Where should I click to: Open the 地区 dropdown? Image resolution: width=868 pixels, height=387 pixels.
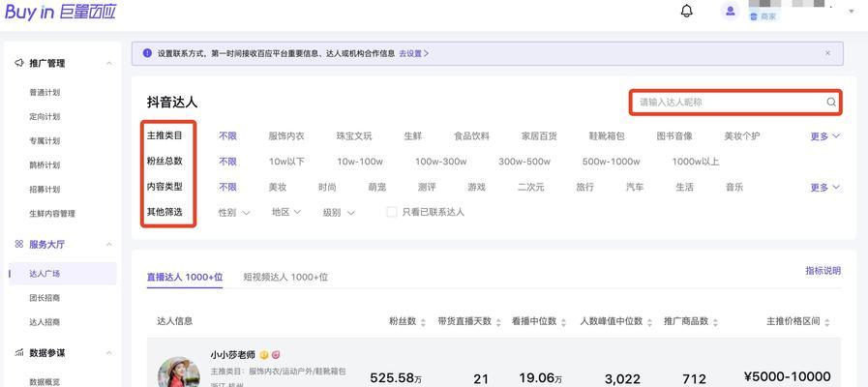click(286, 212)
